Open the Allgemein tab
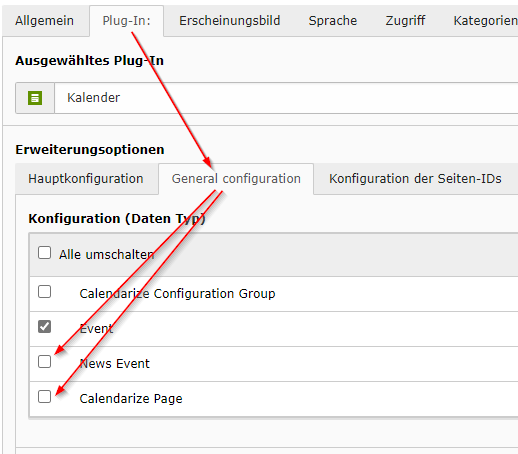 pyautogui.click(x=44, y=21)
